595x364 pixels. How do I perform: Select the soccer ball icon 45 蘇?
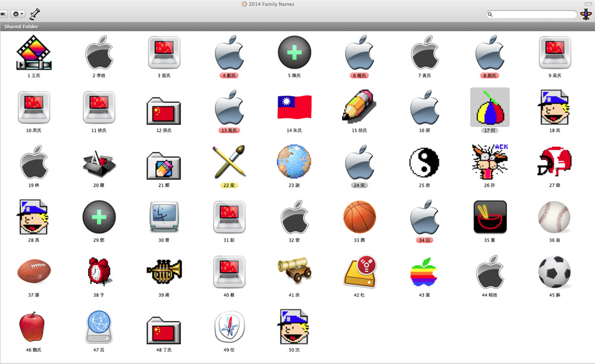[x=554, y=272]
